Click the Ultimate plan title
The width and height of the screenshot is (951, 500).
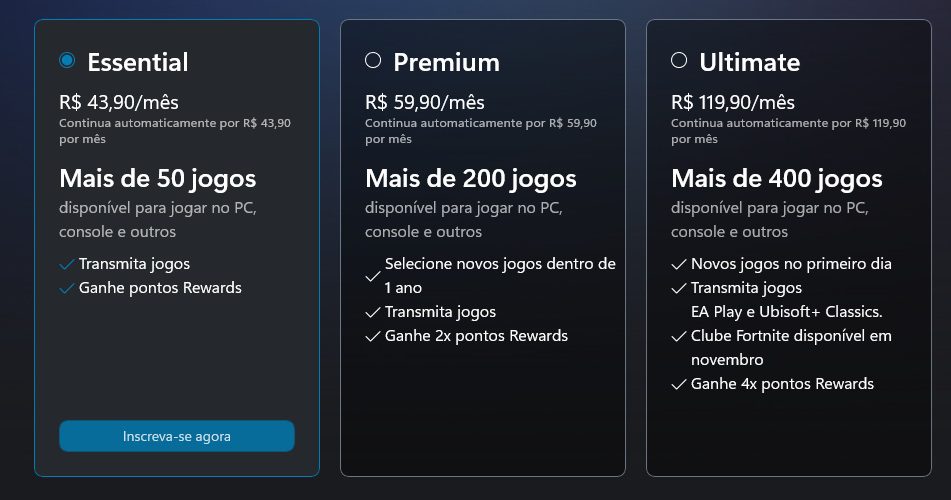click(749, 62)
